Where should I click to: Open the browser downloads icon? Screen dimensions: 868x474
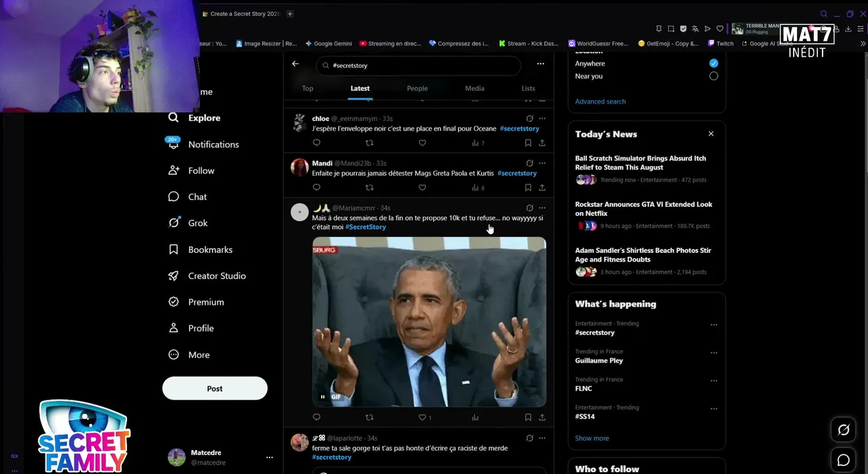(848, 29)
